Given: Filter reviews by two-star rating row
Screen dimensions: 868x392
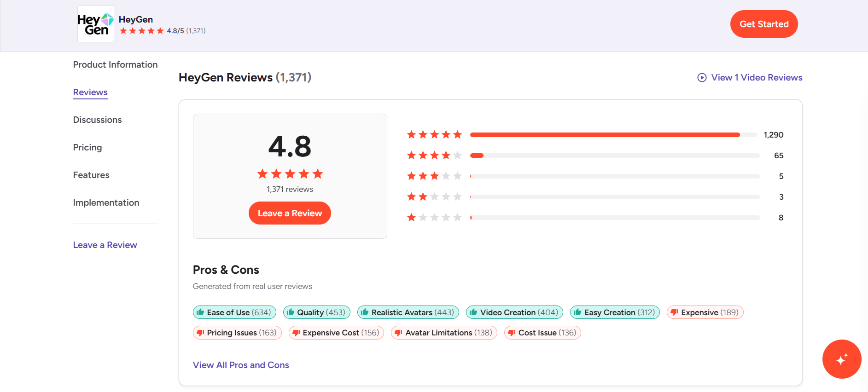Looking at the screenshot, I should pyautogui.click(x=595, y=197).
